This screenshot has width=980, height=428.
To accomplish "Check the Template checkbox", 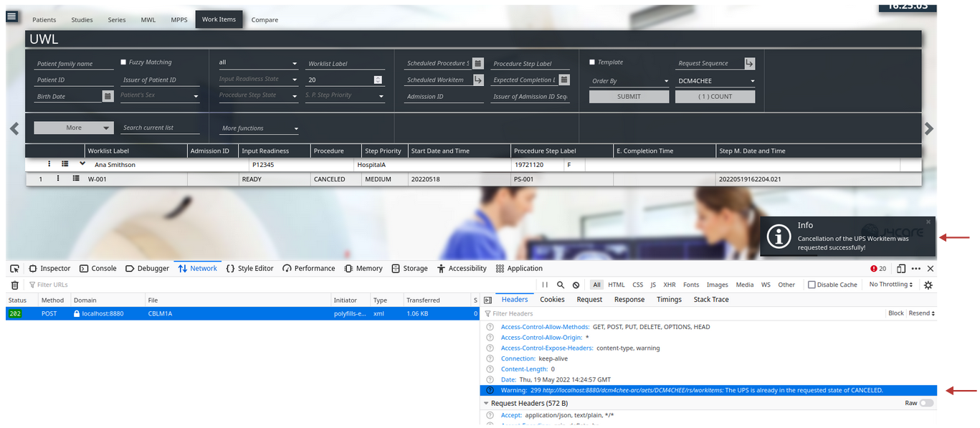I will point(591,62).
